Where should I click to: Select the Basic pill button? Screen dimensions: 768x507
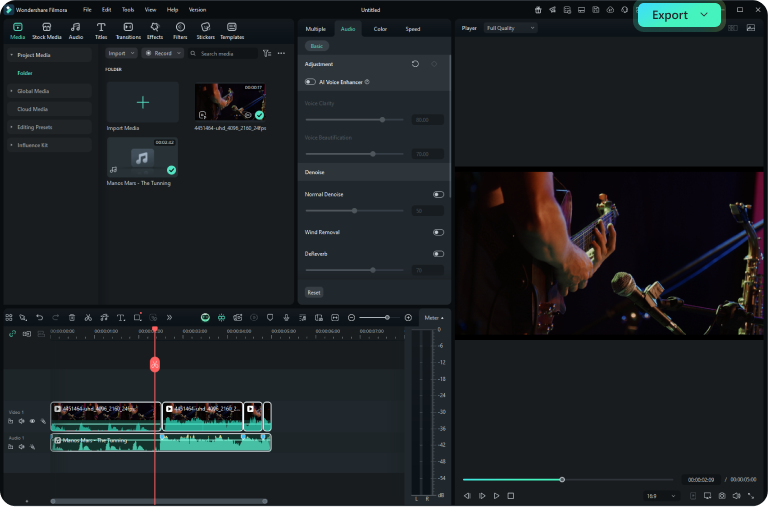tap(316, 46)
